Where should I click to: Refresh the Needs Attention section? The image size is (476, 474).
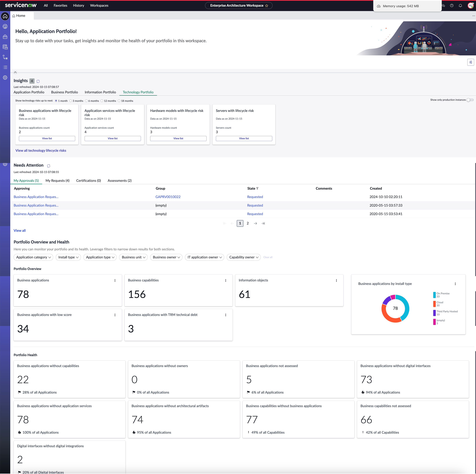49,166
